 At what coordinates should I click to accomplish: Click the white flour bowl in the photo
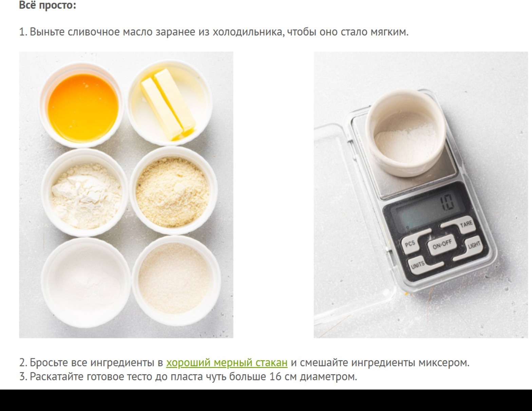tap(85, 194)
